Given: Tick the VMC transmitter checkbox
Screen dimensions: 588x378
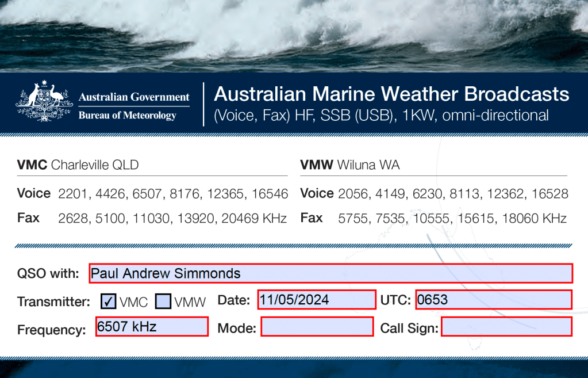Looking at the screenshot, I should pos(109,301).
